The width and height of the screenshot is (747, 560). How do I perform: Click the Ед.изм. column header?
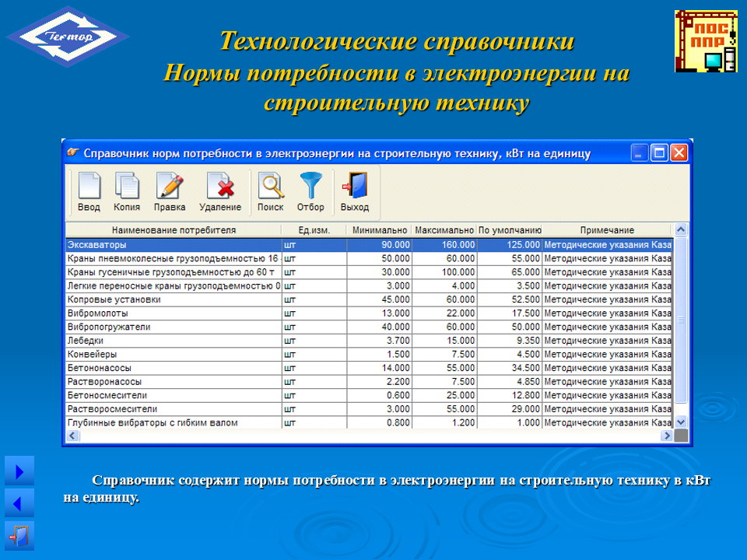tap(314, 230)
